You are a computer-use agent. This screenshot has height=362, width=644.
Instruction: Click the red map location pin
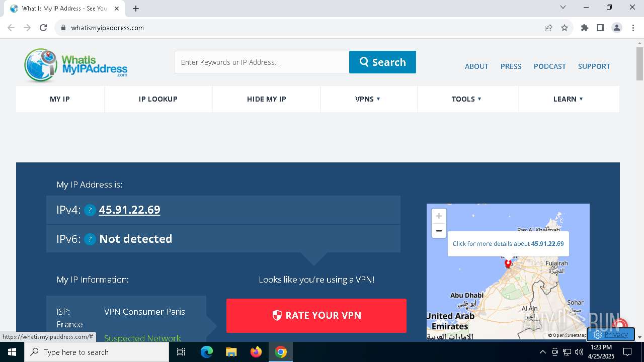click(x=508, y=263)
